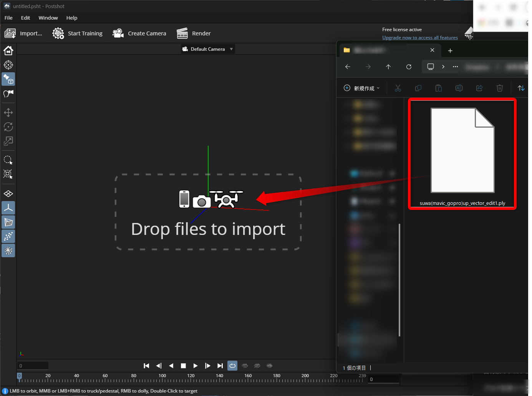Open the Default Camera dropdown

[207, 49]
